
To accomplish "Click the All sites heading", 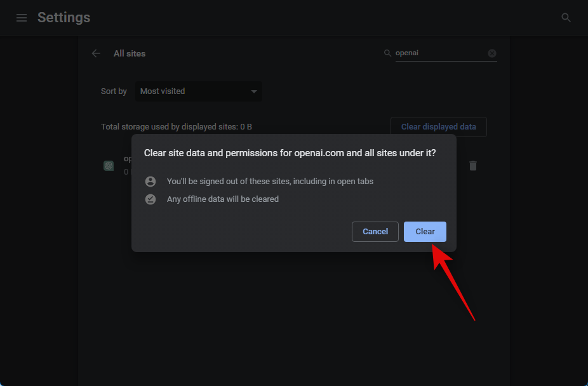I will point(130,53).
